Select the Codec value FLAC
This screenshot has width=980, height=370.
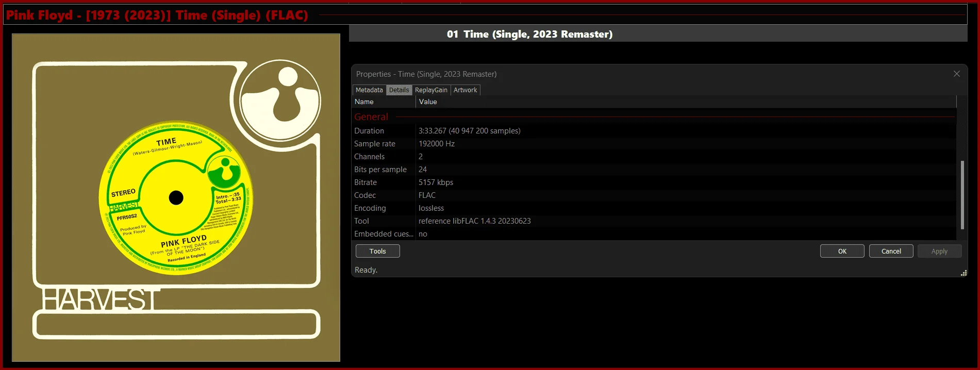427,195
